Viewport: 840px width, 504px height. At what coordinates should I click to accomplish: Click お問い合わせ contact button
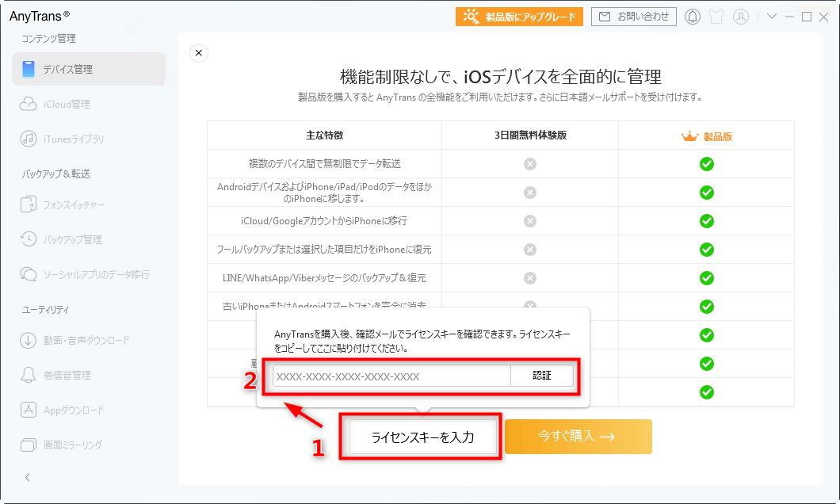pyautogui.click(x=634, y=17)
